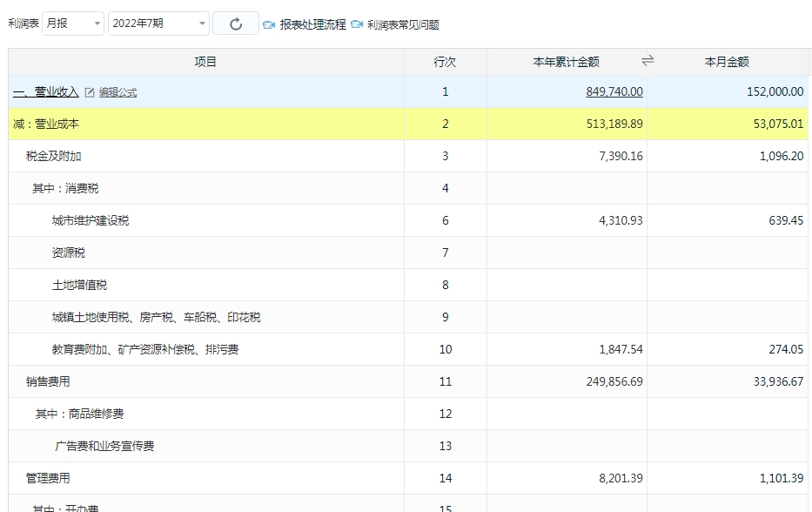Select the 税金及附加 row label
812x512 pixels.
tap(53, 156)
